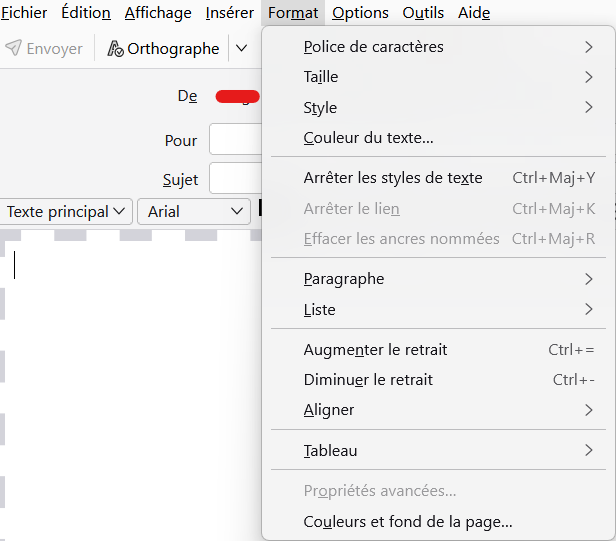Select Effacer les ancres nommées
This screenshot has width=616, height=541.
coord(438,239)
